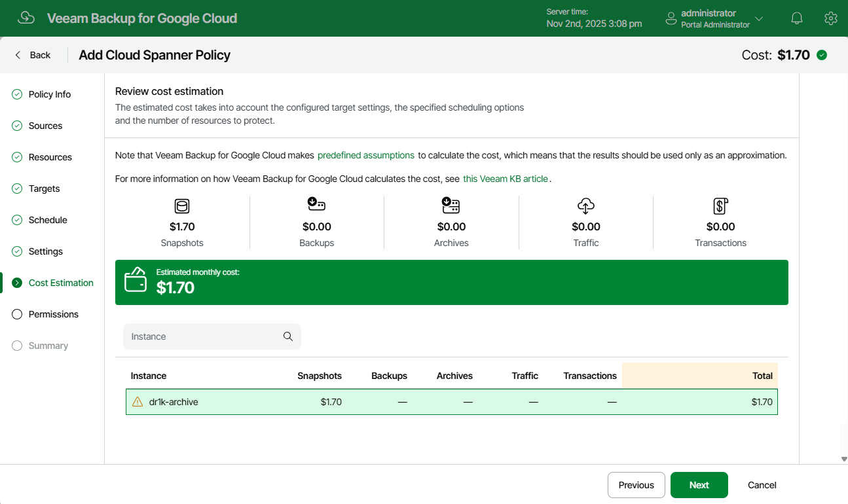Click the Resources completed check icon
This screenshot has width=848, height=504.
coord(17,157)
